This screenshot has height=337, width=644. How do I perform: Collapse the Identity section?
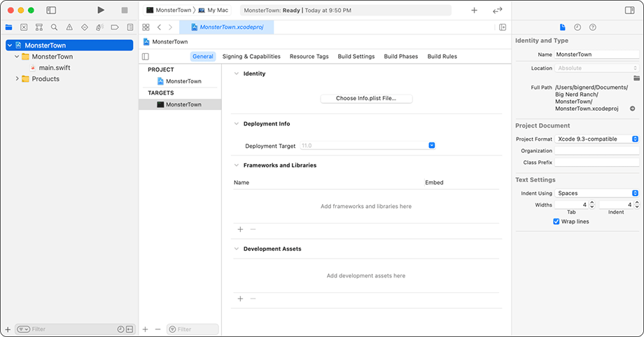point(236,74)
